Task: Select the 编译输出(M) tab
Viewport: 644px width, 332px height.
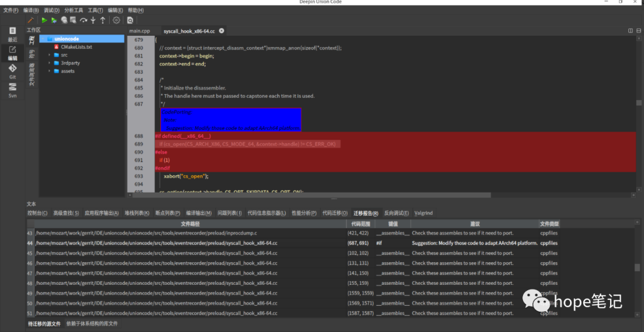Action: pos(199,213)
